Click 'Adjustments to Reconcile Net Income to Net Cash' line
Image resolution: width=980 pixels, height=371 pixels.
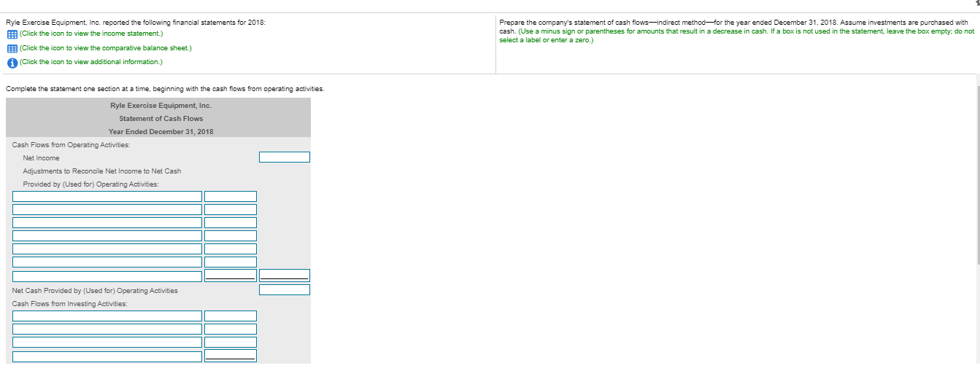coord(102,171)
